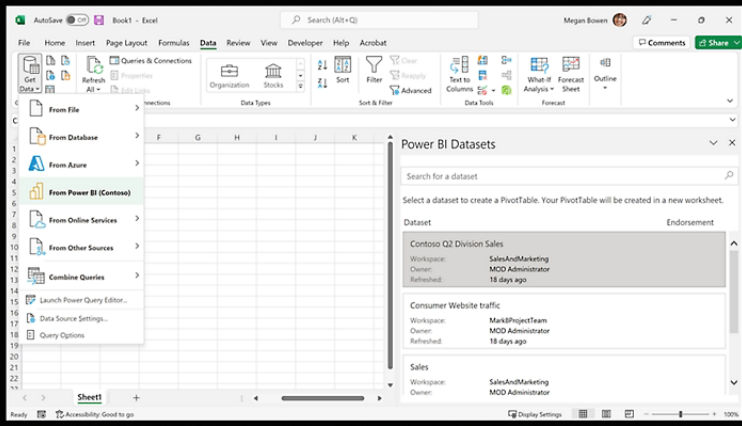Select the Sheet1 tab
Screen dimensions: 742x426
tap(89, 398)
